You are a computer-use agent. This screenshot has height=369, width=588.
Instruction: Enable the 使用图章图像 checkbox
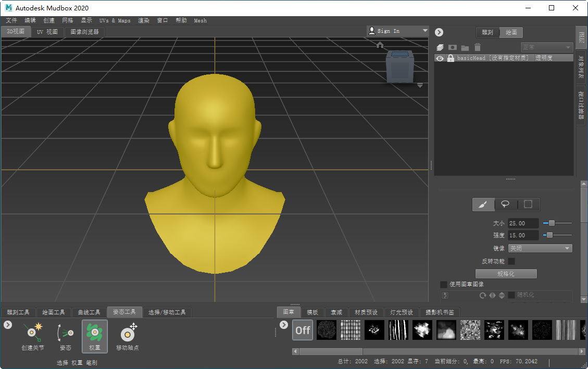[x=444, y=284]
